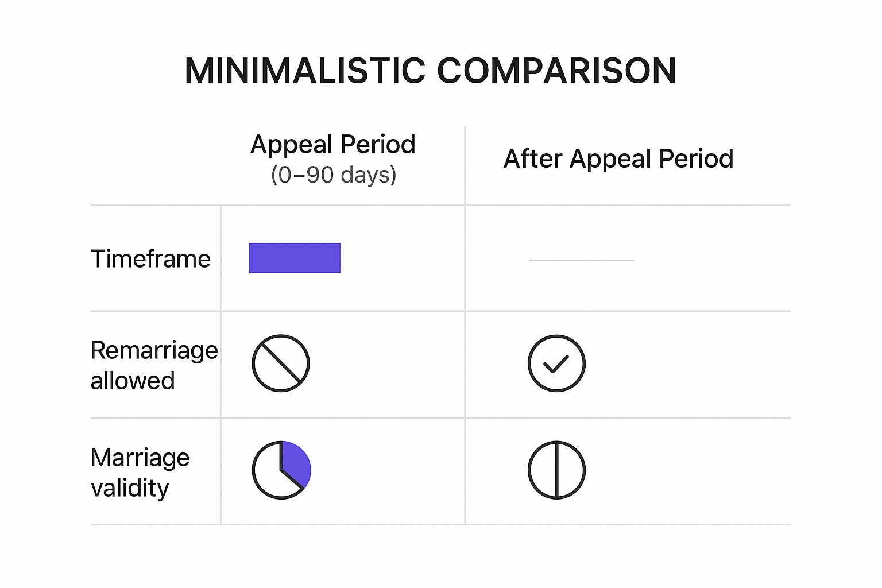Click the checkmark circle icon
This screenshot has height=588, width=882.
556,363
